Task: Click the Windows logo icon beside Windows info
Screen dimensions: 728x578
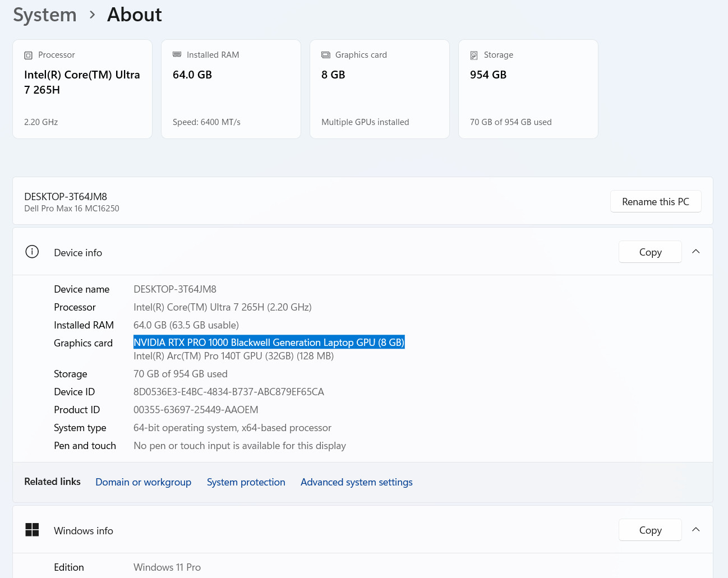Action: [x=32, y=530]
